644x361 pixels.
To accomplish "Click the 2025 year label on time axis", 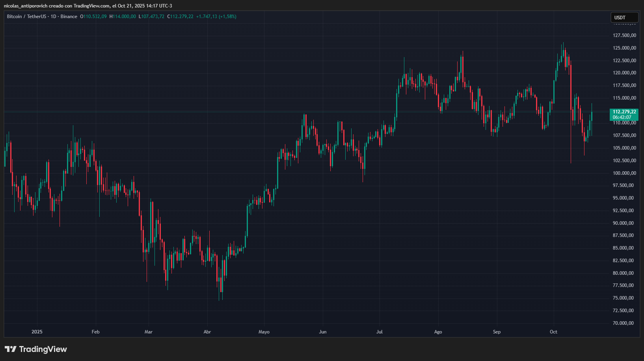I will (37, 332).
